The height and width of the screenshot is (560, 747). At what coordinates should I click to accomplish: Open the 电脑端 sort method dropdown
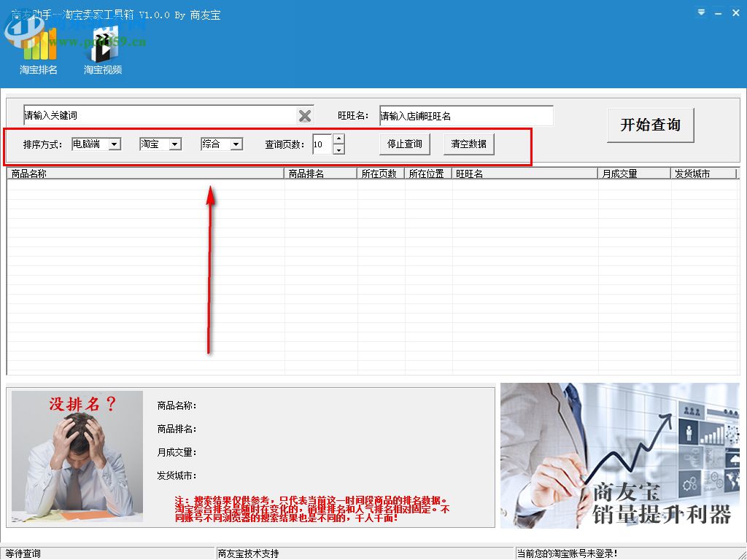coord(115,144)
